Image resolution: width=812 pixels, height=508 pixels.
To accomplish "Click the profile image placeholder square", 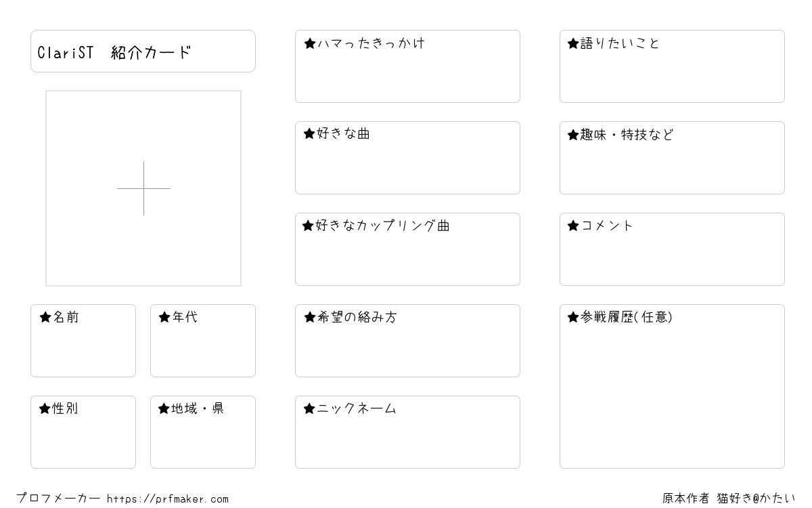I will click(143, 188).
